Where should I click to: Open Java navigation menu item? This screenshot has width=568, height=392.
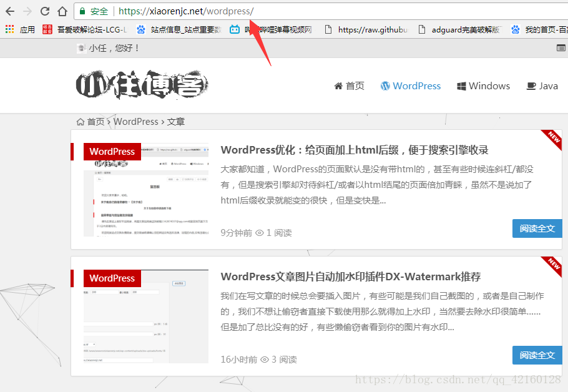(x=542, y=86)
